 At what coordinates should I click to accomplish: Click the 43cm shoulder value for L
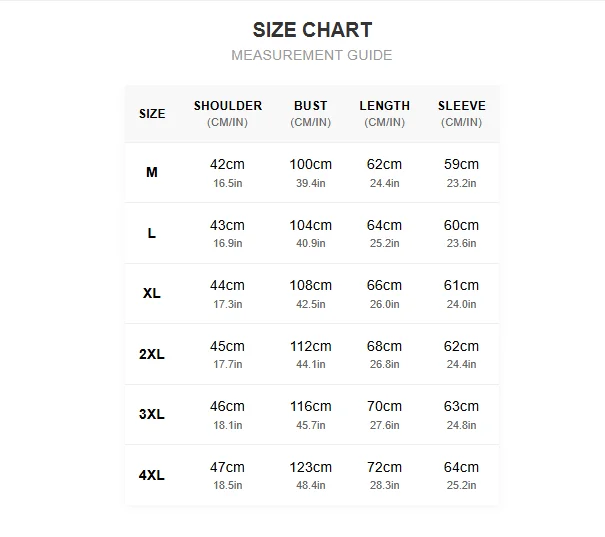point(227,225)
